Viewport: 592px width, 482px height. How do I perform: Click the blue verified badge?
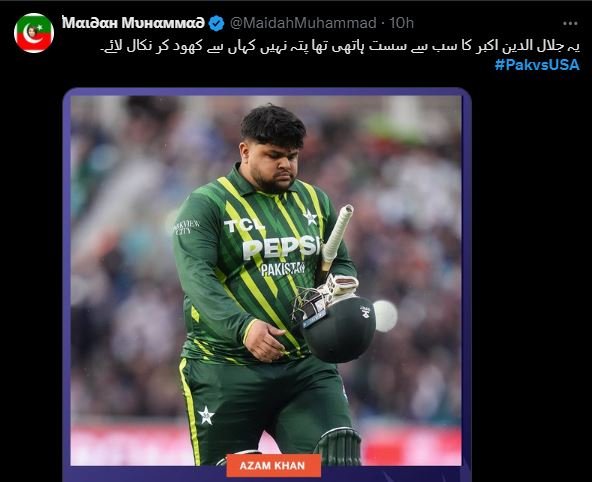pyautogui.click(x=217, y=23)
